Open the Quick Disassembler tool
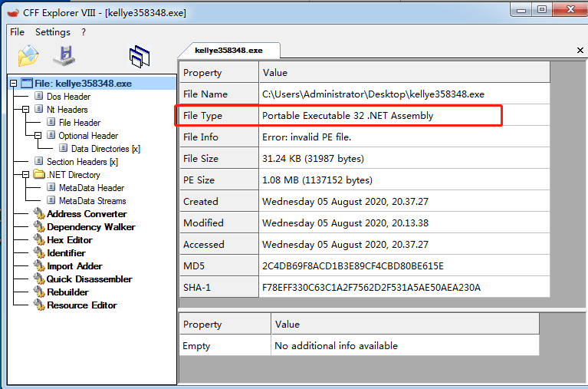The image size is (588, 389). (x=89, y=279)
